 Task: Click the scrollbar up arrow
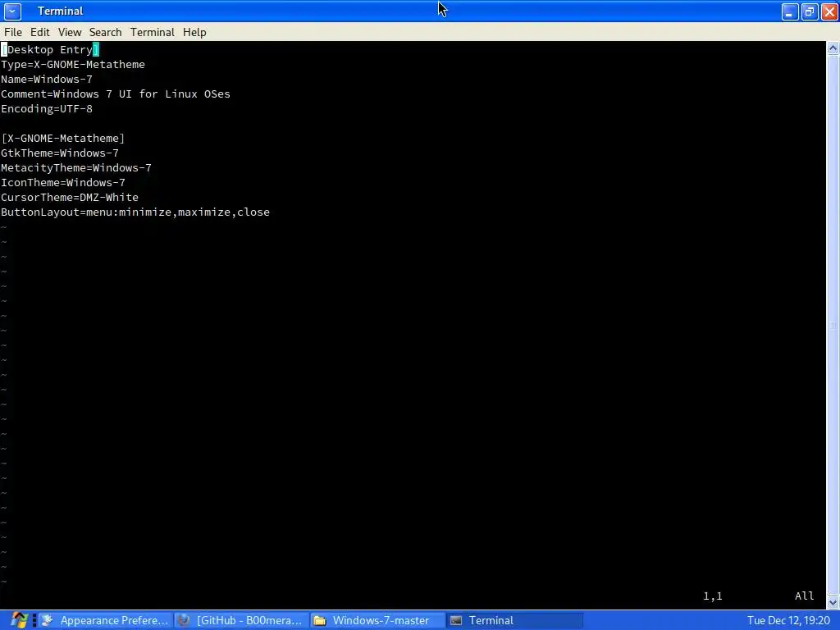click(833, 48)
